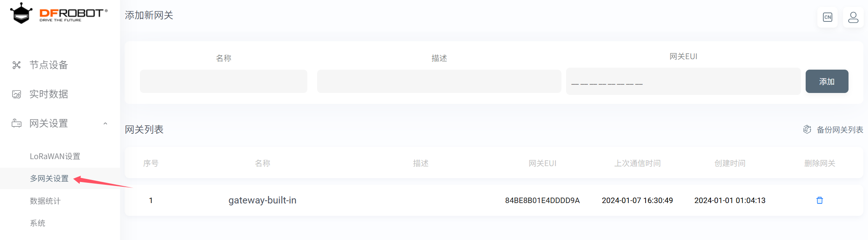This screenshot has width=868, height=240.
Task: Click the gateway settings router icon
Action: [x=16, y=123]
